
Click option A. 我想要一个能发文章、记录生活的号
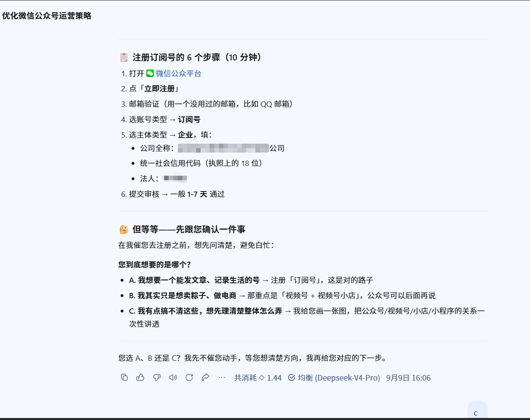[x=194, y=280]
